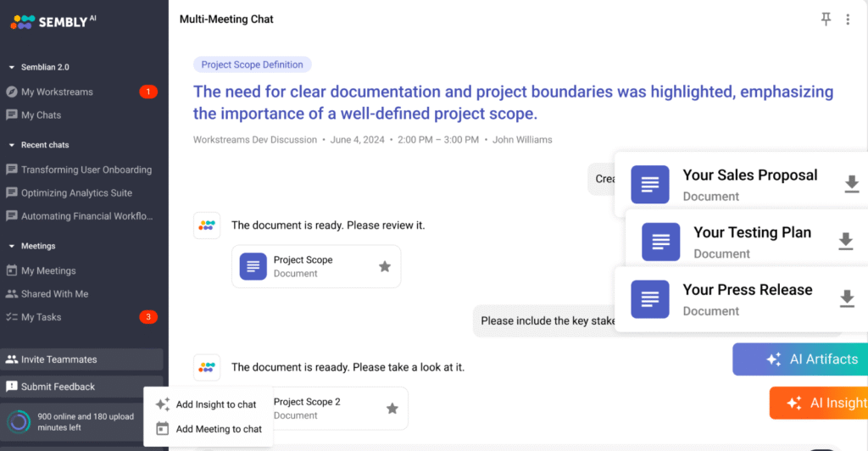The width and height of the screenshot is (868, 451).
Task: Open Shared With Me
Action: [x=54, y=294]
